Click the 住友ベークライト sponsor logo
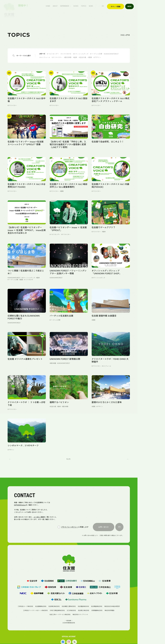Screen dimensions: 165x644 pyautogui.click(x=95, y=593)
